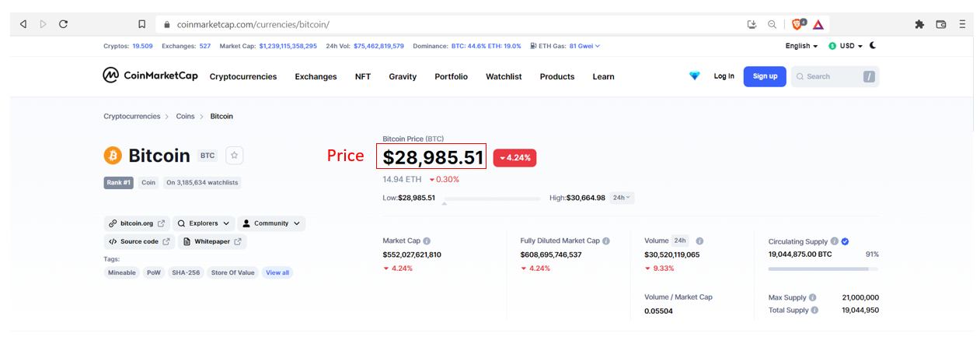
Task: Expand the Explorers dropdown
Action: coord(203,223)
